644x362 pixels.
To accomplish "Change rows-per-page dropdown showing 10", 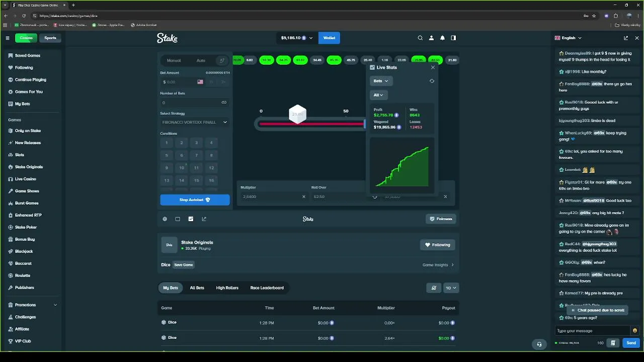I will [451, 288].
